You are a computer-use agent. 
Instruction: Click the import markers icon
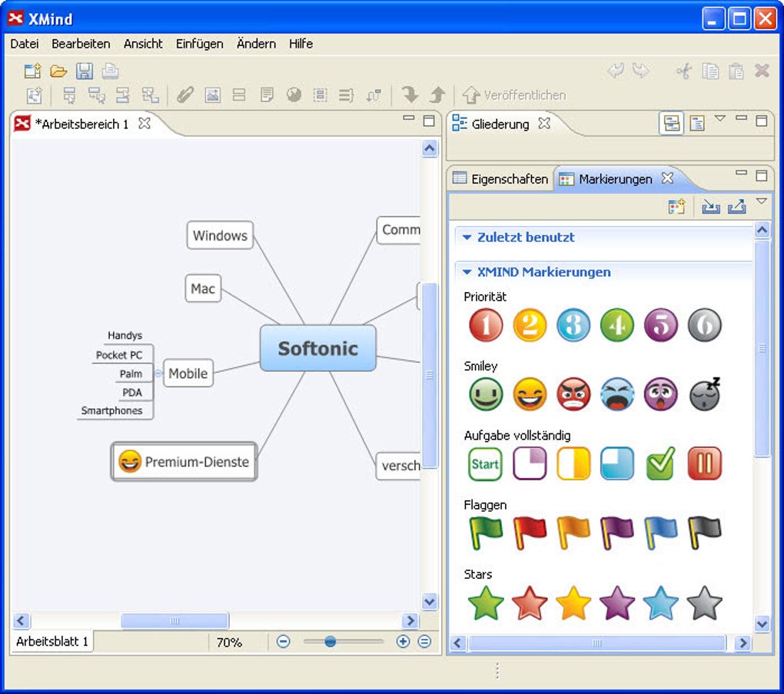coord(710,206)
